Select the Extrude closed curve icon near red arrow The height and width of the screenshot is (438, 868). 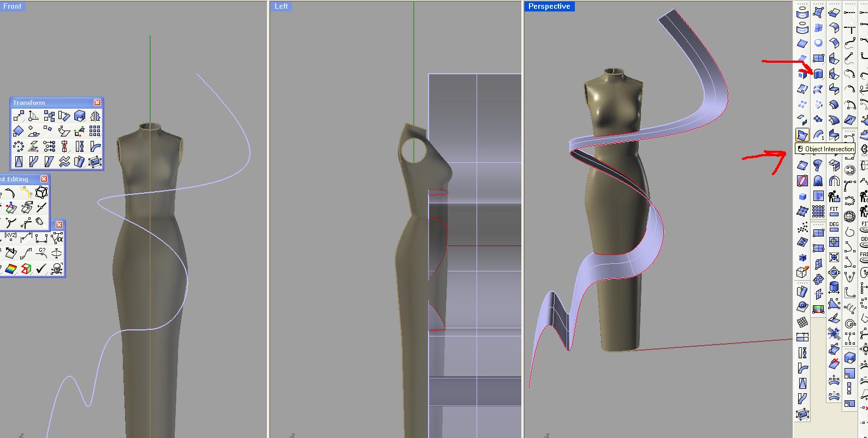818,74
